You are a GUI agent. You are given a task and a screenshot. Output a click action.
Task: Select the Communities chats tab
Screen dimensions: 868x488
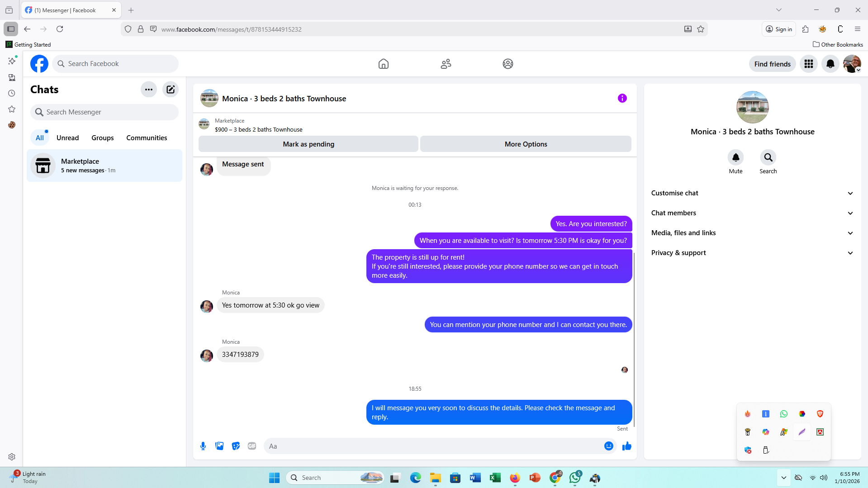click(x=147, y=138)
